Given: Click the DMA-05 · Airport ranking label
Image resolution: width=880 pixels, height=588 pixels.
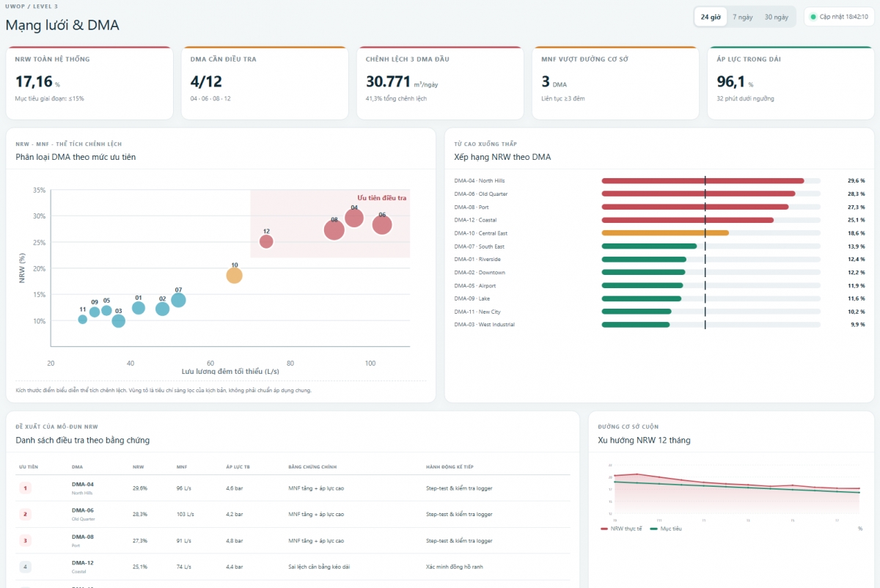Looking at the screenshot, I should [x=474, y=286].
